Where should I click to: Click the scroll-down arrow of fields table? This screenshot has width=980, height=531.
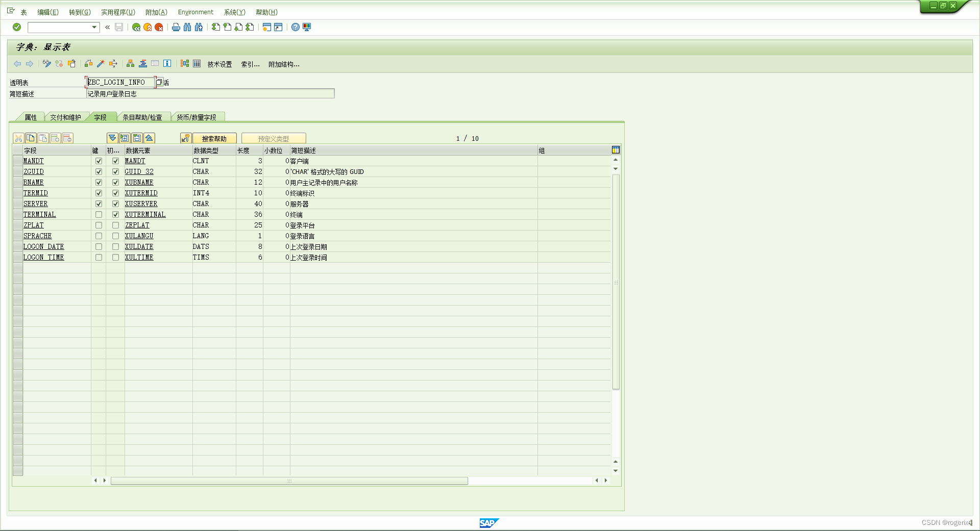tap(616, 471)
